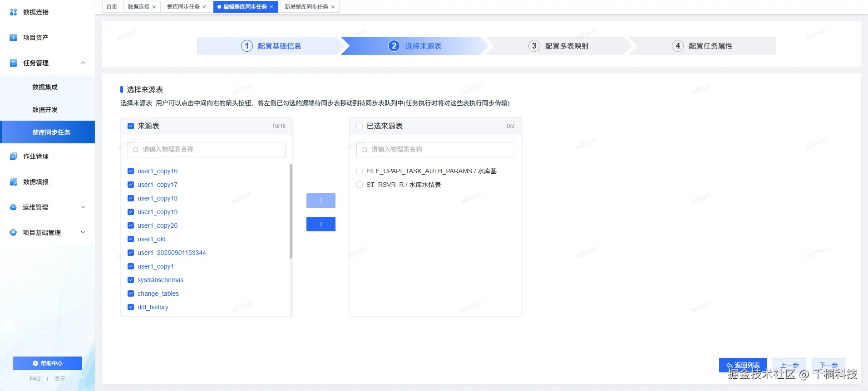Expand the 项目基础管理 menu chevron

point(83,233)
